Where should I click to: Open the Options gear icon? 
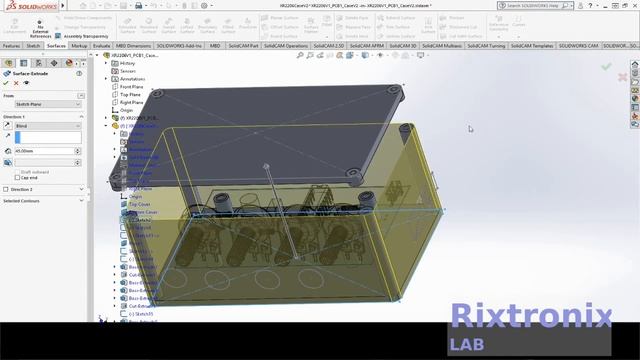coord(204,6)
